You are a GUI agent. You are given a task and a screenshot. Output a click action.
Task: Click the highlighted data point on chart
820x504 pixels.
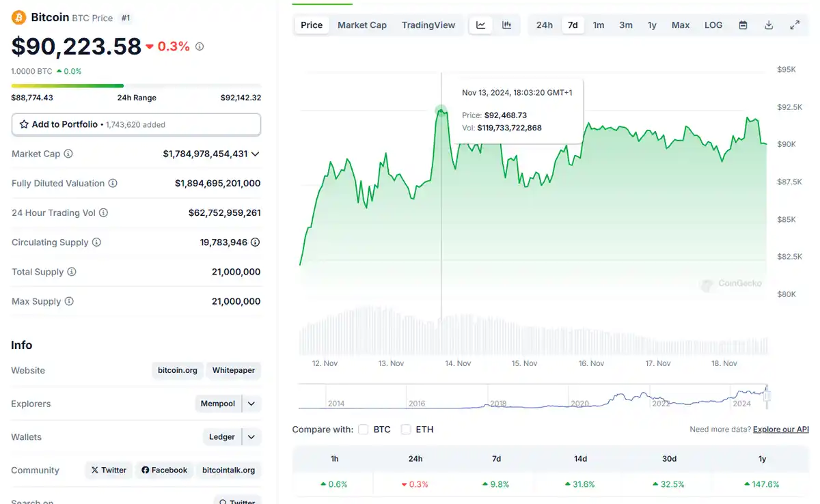coord(441,110)
